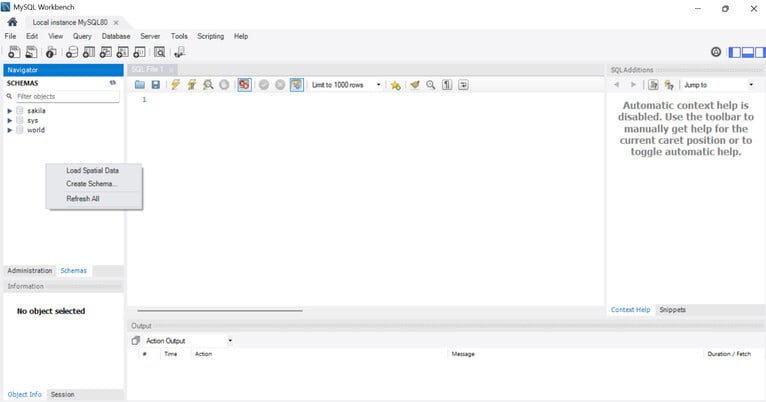Go back in help history arrow
The image size is (766, 402).
pos(617,85)
